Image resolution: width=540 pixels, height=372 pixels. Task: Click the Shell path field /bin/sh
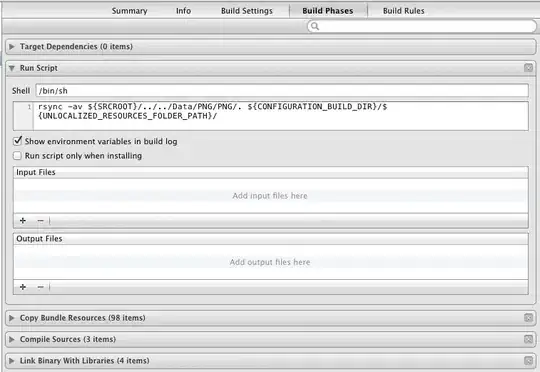click(x=282, y=91)
